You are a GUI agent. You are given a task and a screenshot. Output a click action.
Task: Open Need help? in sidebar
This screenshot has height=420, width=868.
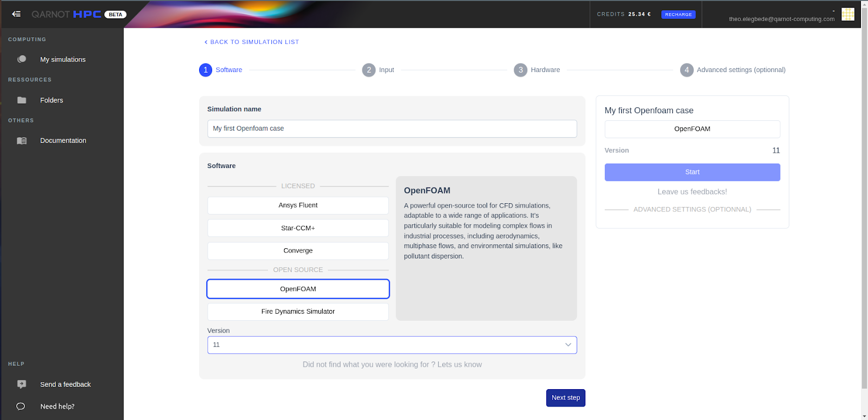point(57,406)
